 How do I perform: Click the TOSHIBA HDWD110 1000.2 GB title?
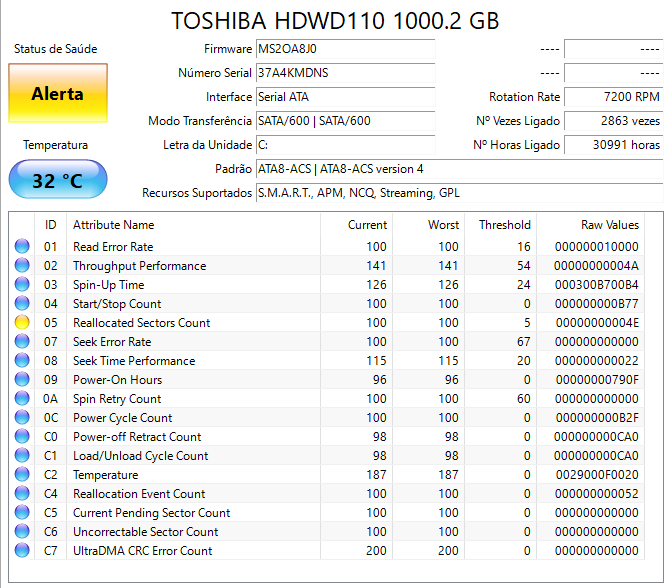(x=335, y=21)
